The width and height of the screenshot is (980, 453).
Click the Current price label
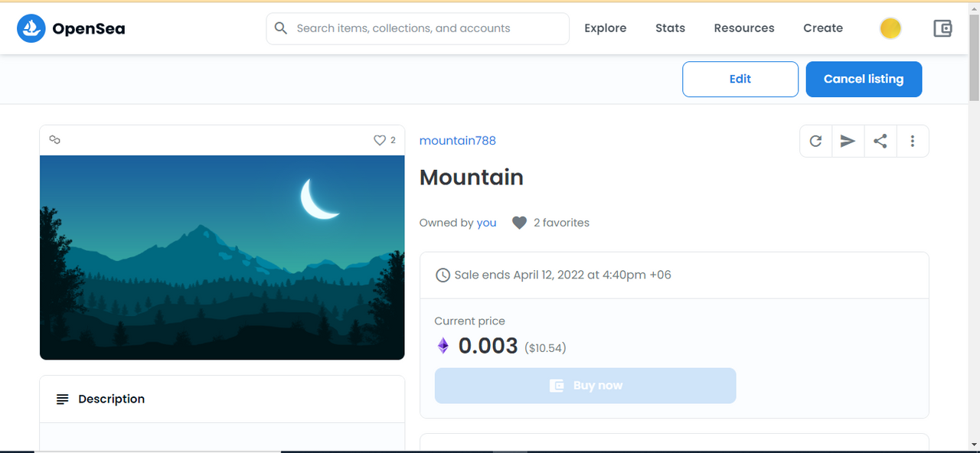470,321
